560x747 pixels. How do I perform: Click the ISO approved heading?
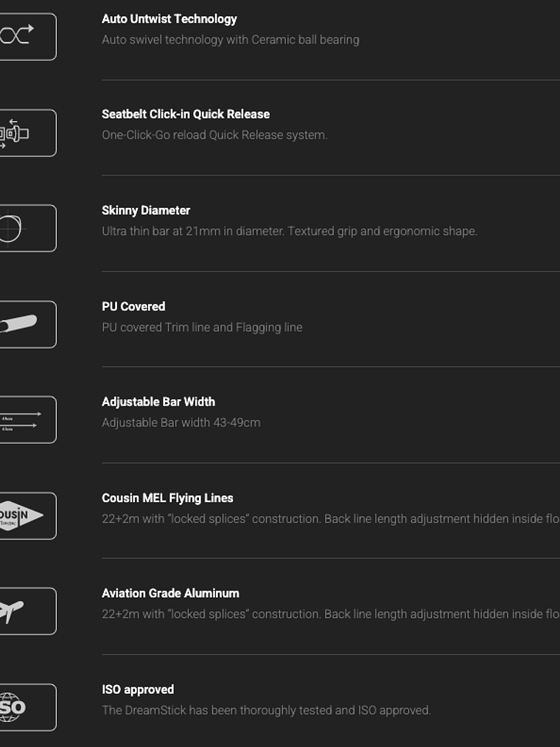(138, 689)
